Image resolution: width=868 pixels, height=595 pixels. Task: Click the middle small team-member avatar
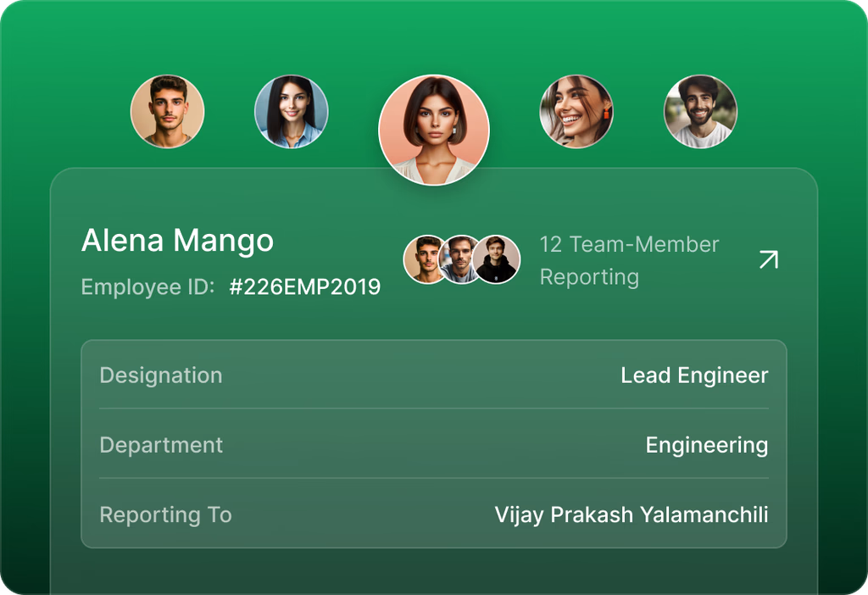click(459, 259)
